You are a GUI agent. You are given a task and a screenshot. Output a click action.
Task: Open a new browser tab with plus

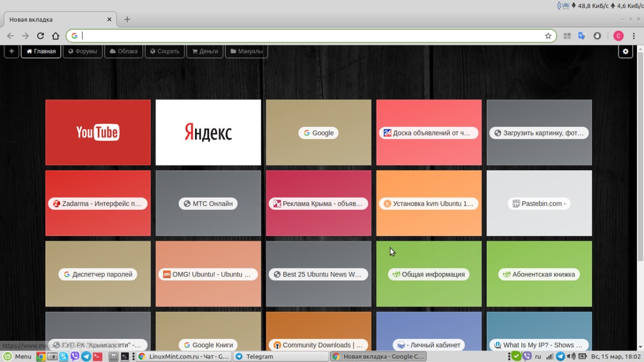[x=127, y=19]
